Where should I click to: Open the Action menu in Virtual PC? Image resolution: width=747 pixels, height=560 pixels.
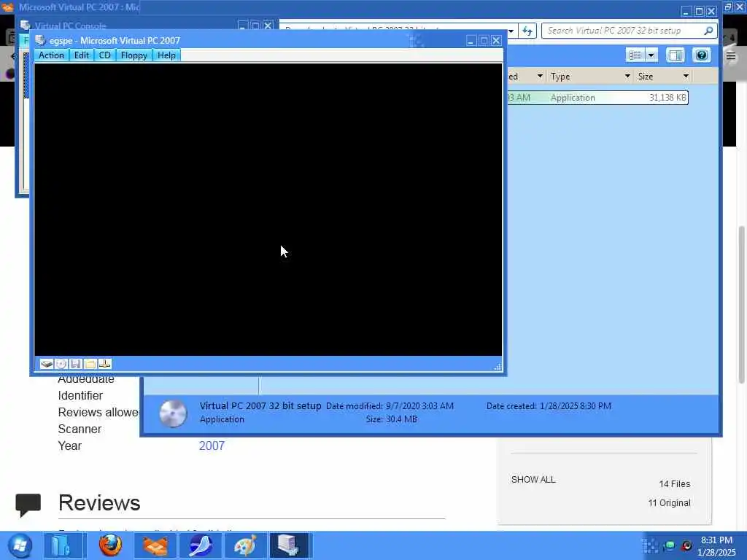[51, 55]
